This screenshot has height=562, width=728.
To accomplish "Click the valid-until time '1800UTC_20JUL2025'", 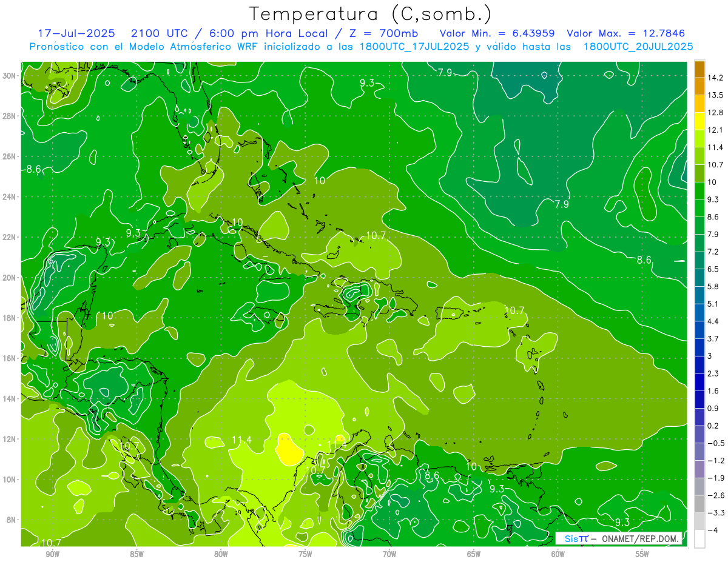I will pos(638,46).
